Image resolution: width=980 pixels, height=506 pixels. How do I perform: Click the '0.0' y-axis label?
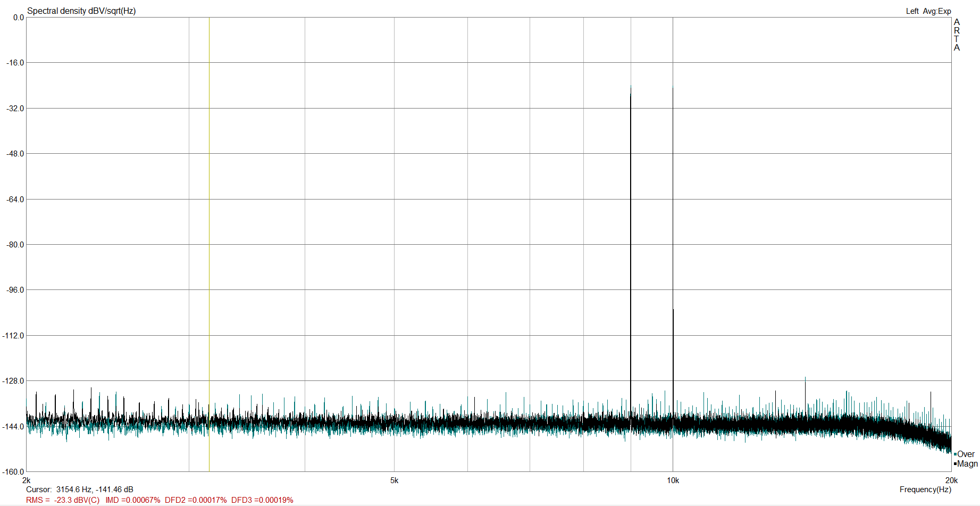pos(19,18)
